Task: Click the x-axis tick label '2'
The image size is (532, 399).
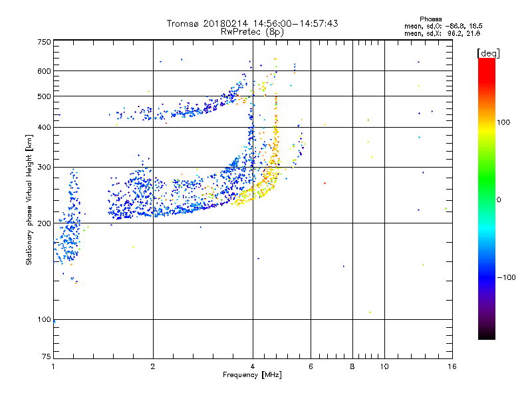Action: 153,366
